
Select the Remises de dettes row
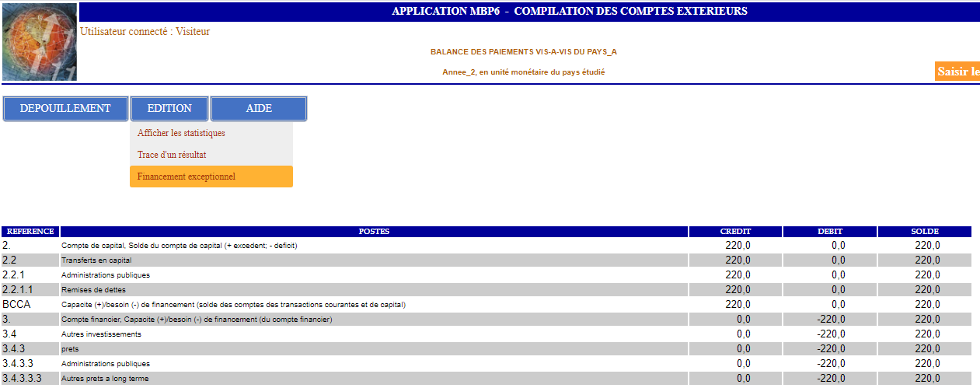coord(89,290)
